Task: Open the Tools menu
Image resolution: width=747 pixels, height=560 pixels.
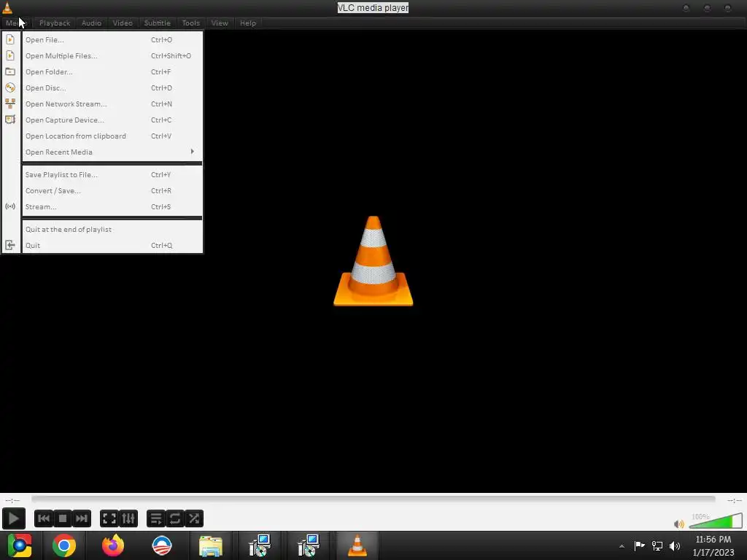Action: pyautogui.click(x=191, y=23)
